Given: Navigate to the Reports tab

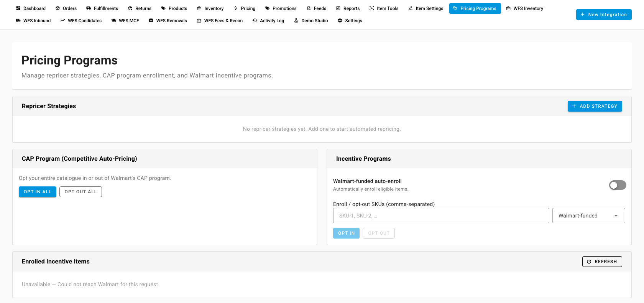Looking at the screenshot, I should pyautogui.click(x=348, y=8).
